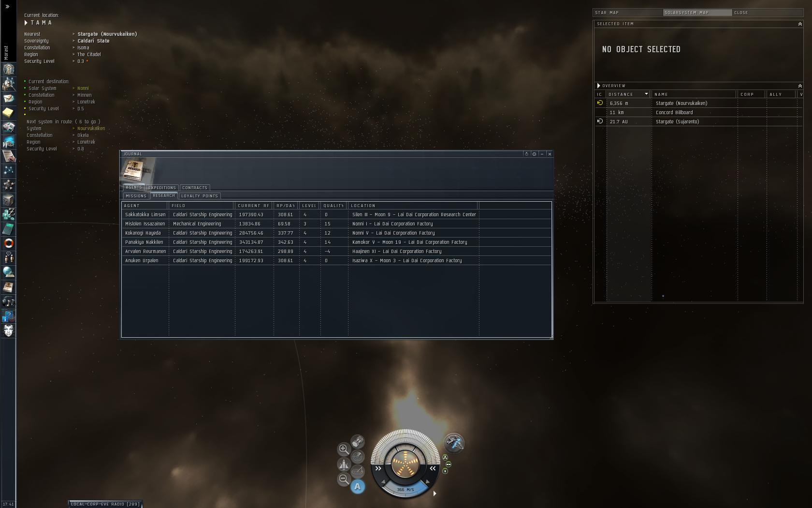Viewport: 812px width, 508px height.
Task: Select Stargate (Sujarento) in overview
Action: point(698,121)
